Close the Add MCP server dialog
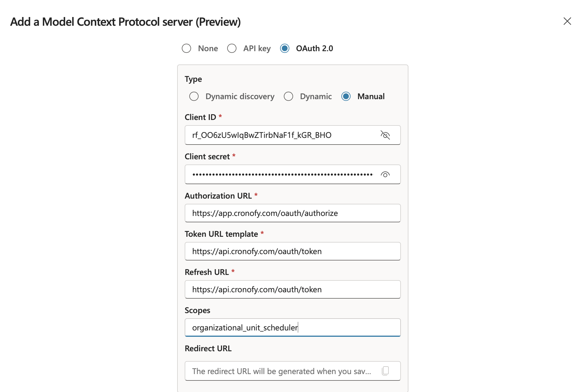585x392 pixels. 567,21
